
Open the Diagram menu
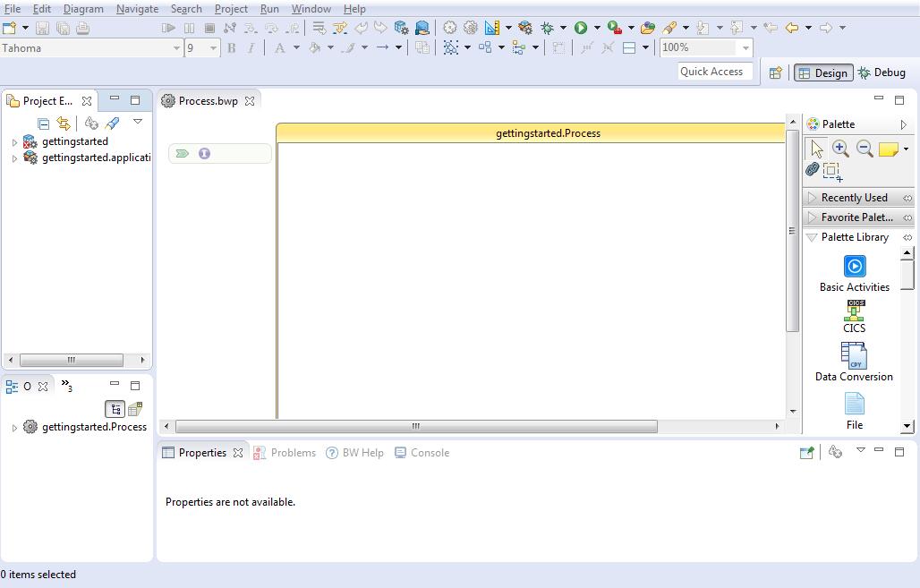83,9
